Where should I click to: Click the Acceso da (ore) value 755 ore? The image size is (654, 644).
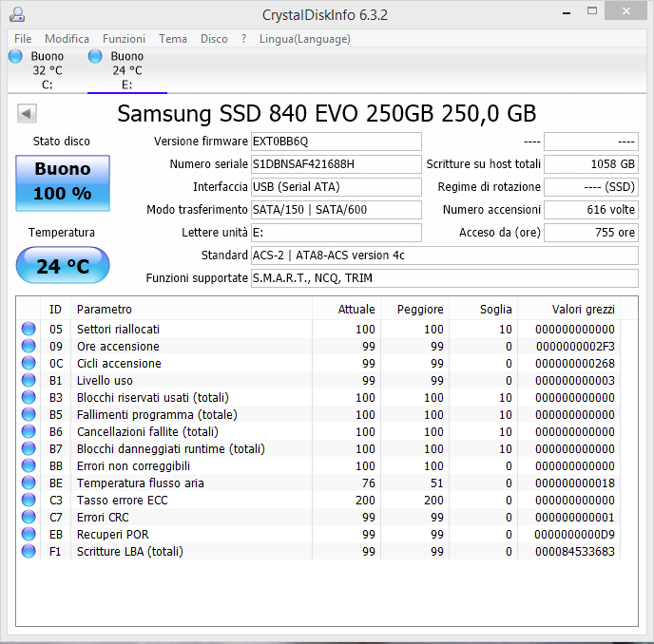pyautogui.click(x=591, y=233)
